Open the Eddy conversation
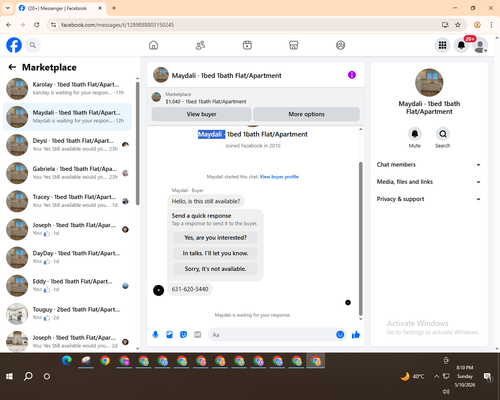 point(68,286)
